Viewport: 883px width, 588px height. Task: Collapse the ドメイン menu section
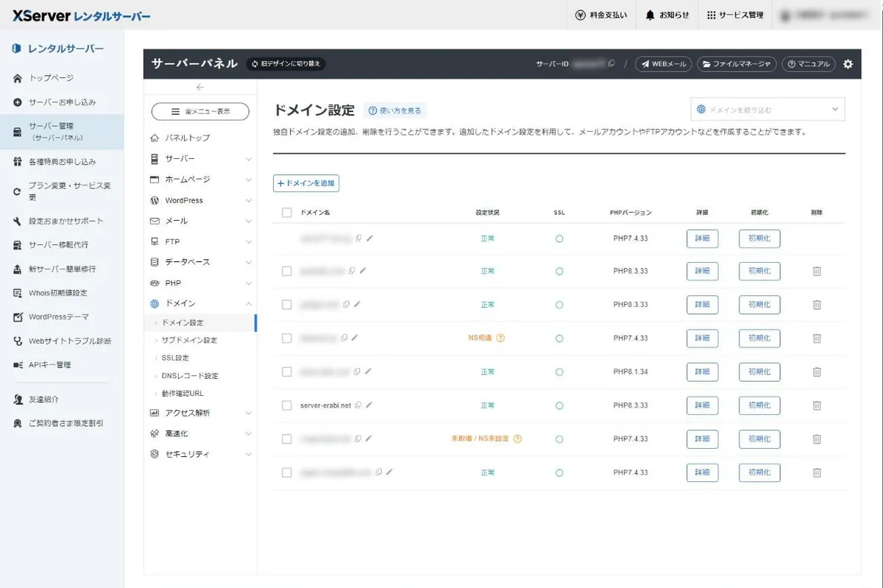pos(200,303)
